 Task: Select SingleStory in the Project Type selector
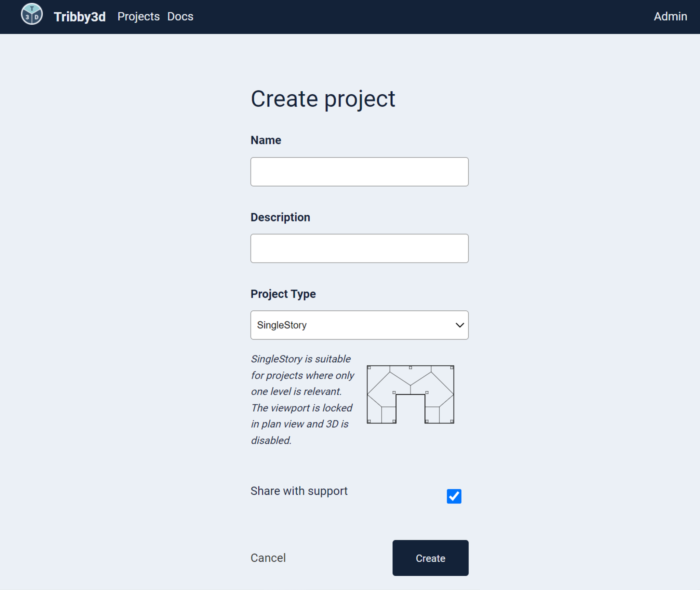tap(359, 325)
